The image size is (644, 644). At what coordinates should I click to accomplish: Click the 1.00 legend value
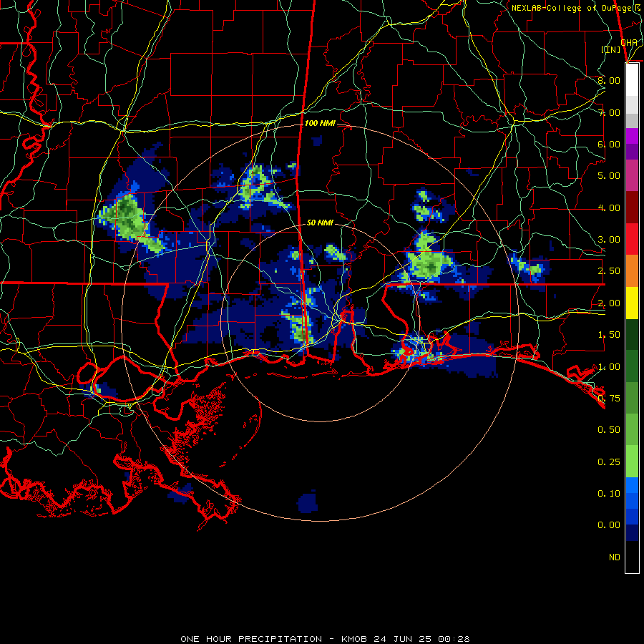(x=609, y=367)
